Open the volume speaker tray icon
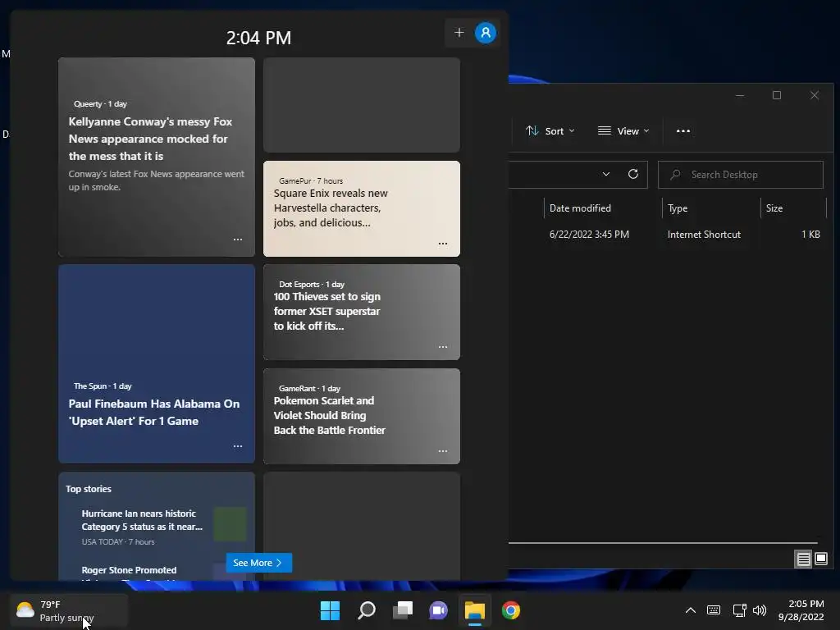840x630 pixels. click(x=760, y=610)
